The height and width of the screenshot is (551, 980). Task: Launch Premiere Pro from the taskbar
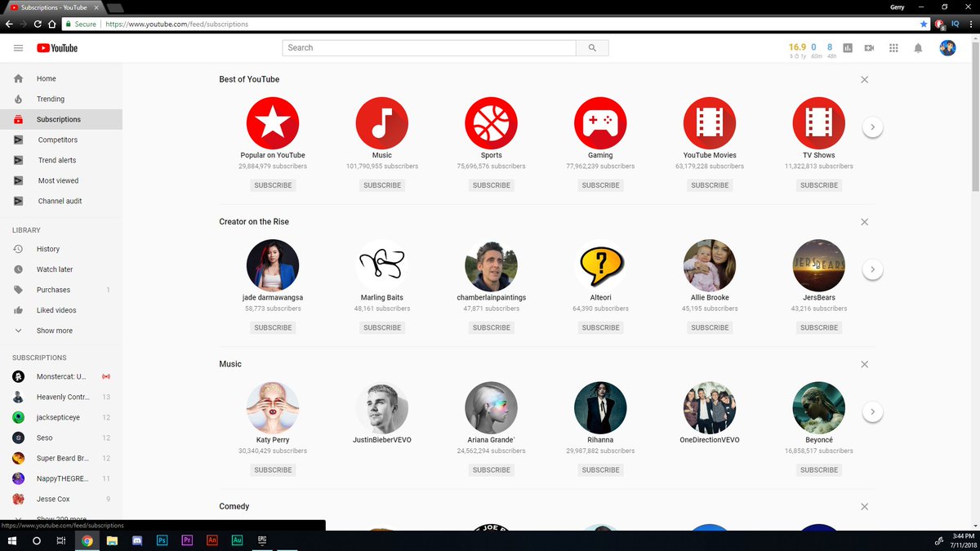187,540
